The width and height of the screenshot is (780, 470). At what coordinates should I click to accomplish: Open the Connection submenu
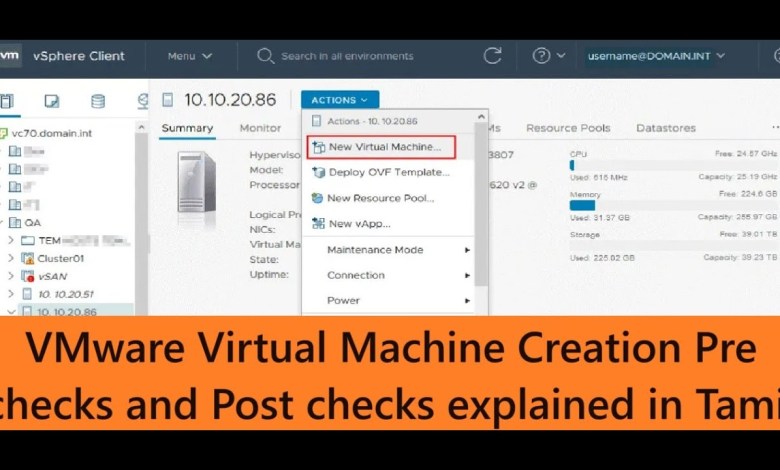[388, 276]
